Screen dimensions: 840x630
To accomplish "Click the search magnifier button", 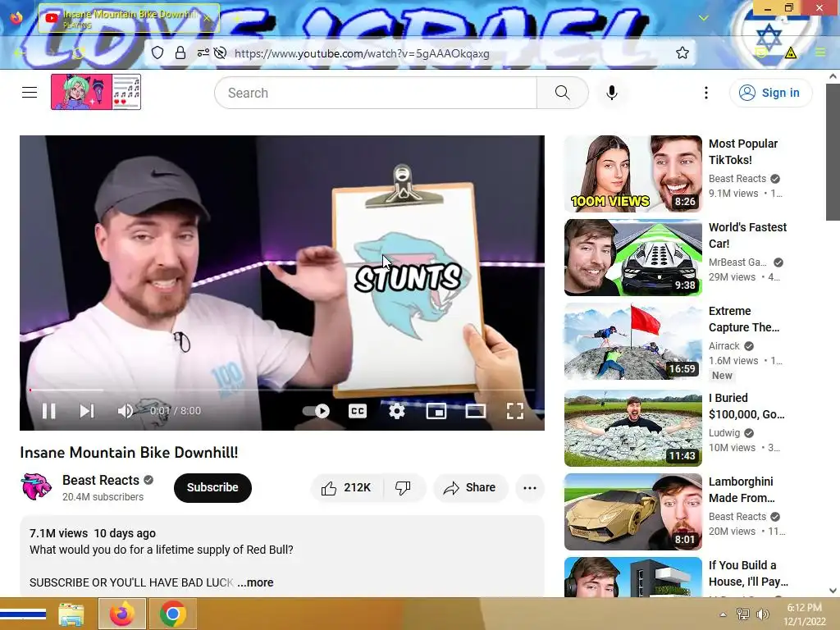I will [562, 93].
